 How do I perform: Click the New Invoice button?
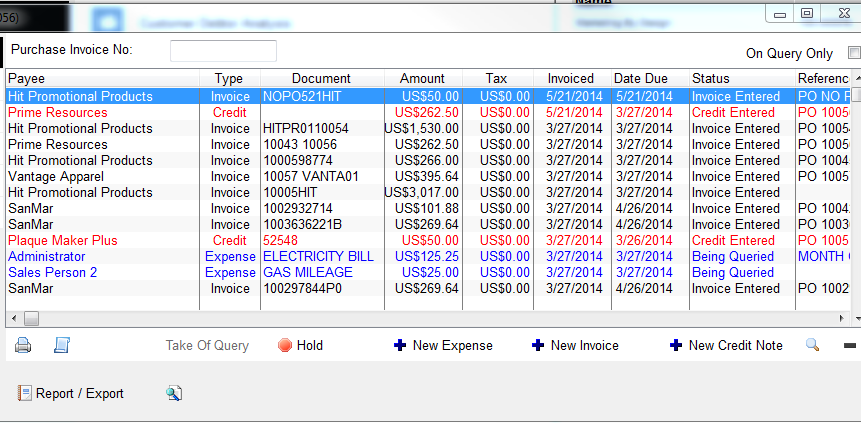[575, 346]
